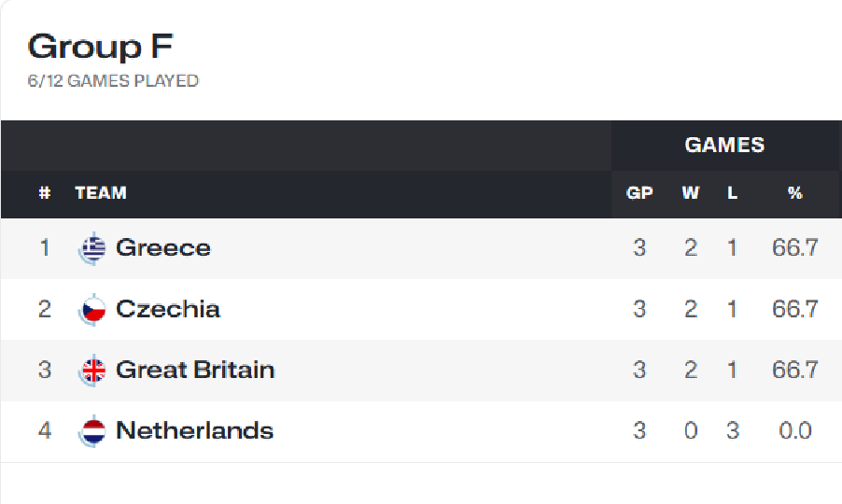The height and width of the screenshot is (504, 842).
Task: Click Netherlands' losses value 3
Action: click(x=733, y=431)
